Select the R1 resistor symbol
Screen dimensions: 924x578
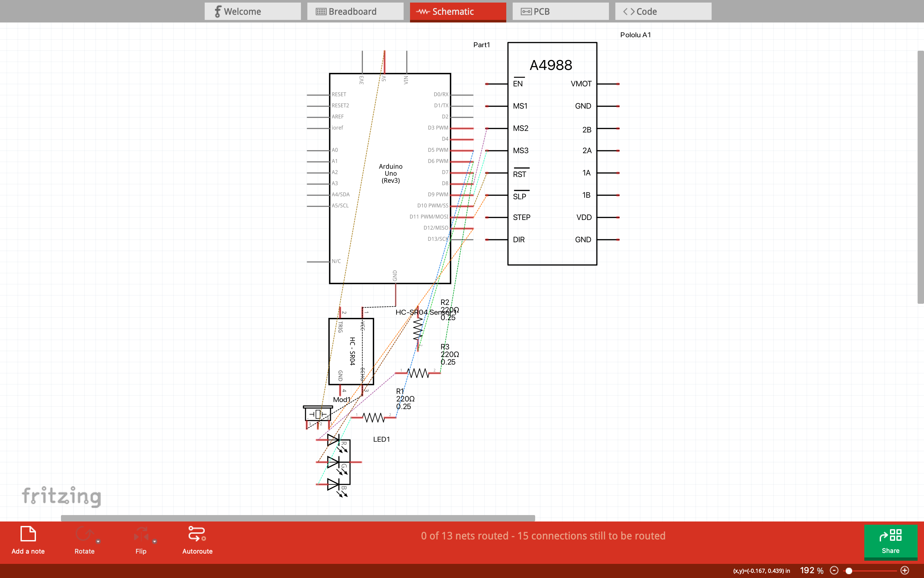(x=373, y=417)
